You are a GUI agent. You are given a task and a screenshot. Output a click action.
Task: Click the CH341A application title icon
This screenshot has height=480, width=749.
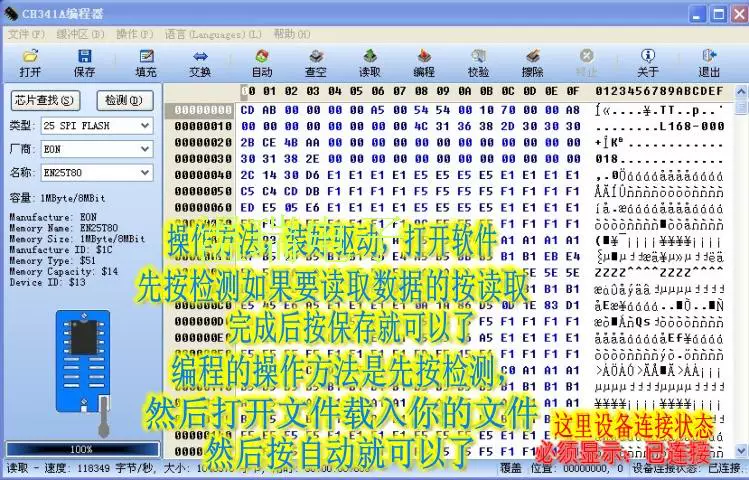tap(11, 13)
